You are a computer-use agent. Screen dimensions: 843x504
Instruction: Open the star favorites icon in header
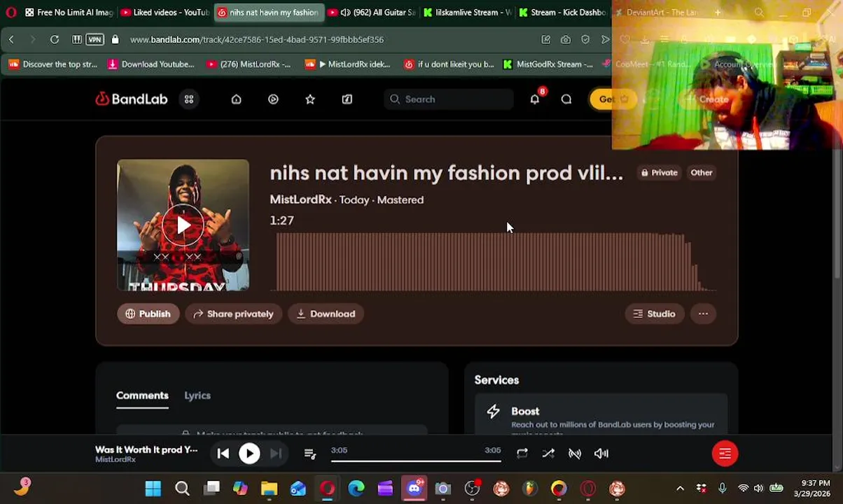coord(310,99)
